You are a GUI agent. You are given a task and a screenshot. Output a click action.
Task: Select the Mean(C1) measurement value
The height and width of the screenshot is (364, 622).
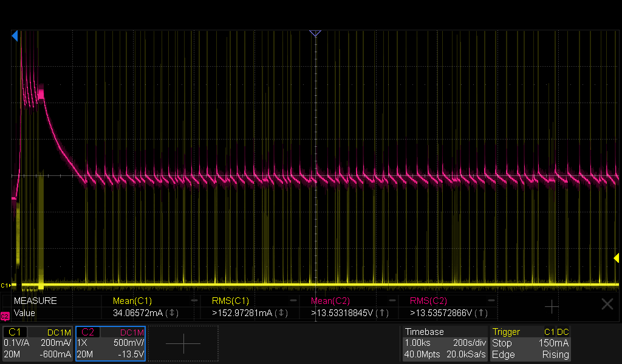[x=138, y=313]
